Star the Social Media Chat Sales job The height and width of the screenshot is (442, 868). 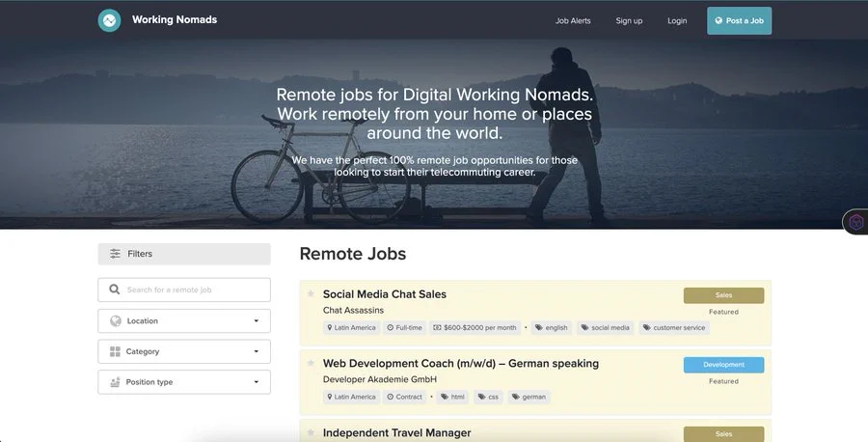point(311,293)
